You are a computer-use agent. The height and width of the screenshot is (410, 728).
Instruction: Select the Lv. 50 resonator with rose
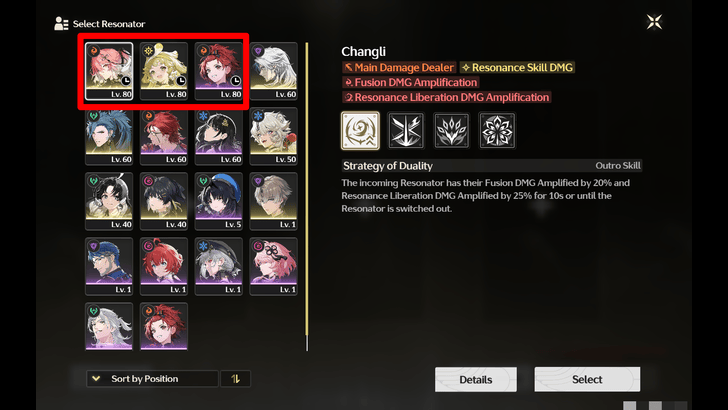[273, 136]
